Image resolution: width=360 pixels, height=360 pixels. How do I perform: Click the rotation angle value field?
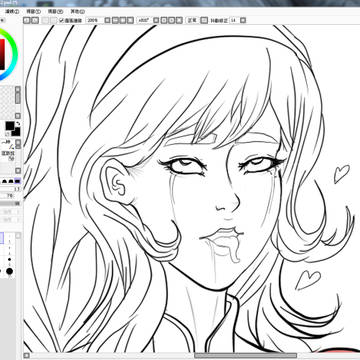[144, 20]
